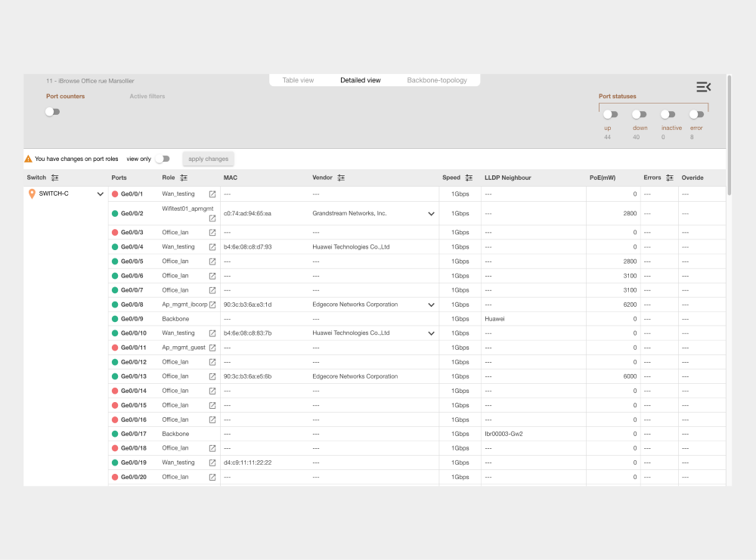Screen dimensions: 756x560
Task: Edit role for port Ge0/0/11
Action: [x=212, y=348]
